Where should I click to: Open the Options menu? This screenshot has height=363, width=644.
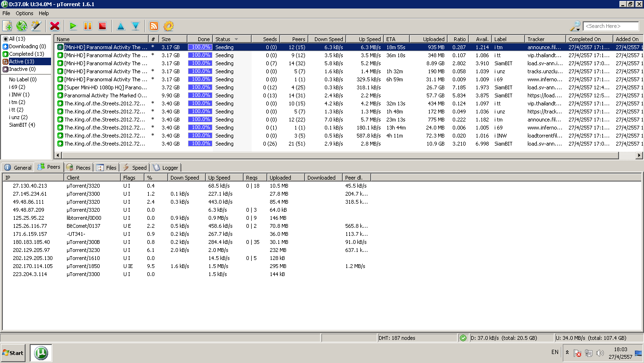pyautogui.click(x=25, y=13)
